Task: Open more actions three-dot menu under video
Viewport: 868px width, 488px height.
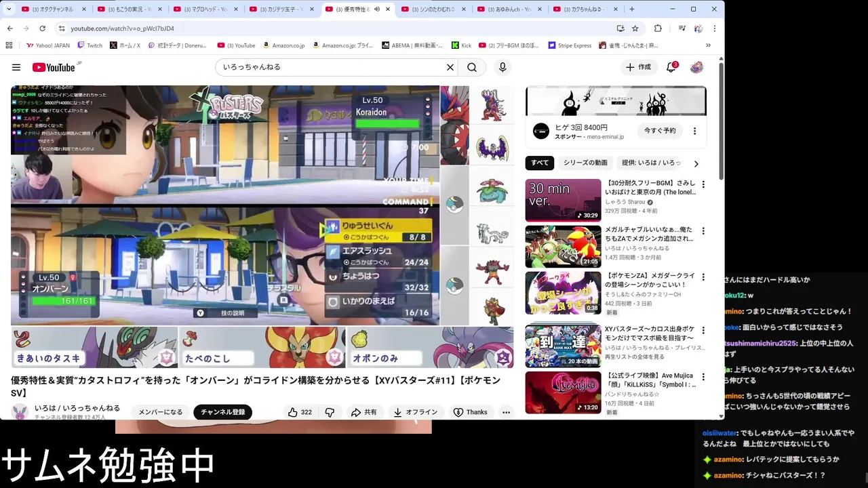Action: [x=506, y=412]
